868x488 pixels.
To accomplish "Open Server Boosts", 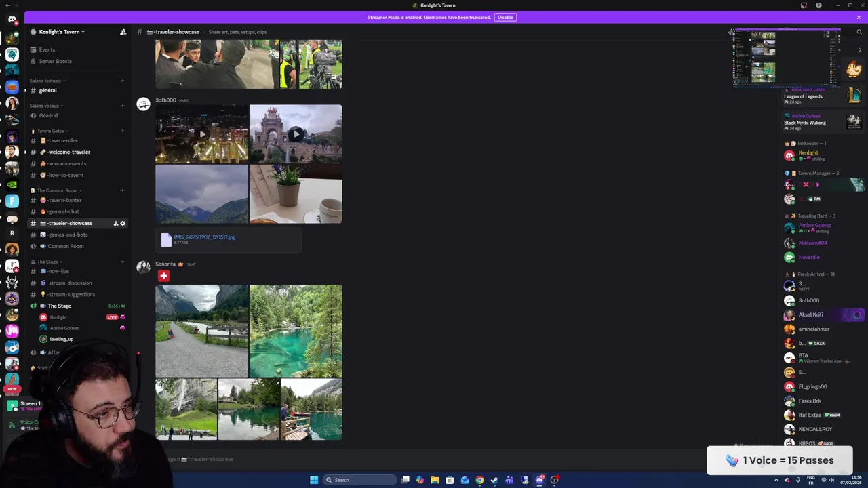I will tap(55, 61).
